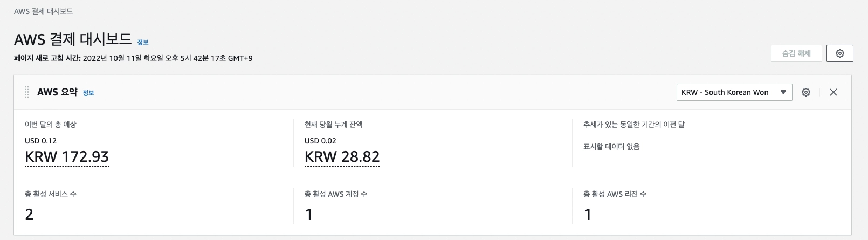Click the KRW 28.82 month-to-date balance
This screenshot has width=868, height=240.
[x=342, y=157]
